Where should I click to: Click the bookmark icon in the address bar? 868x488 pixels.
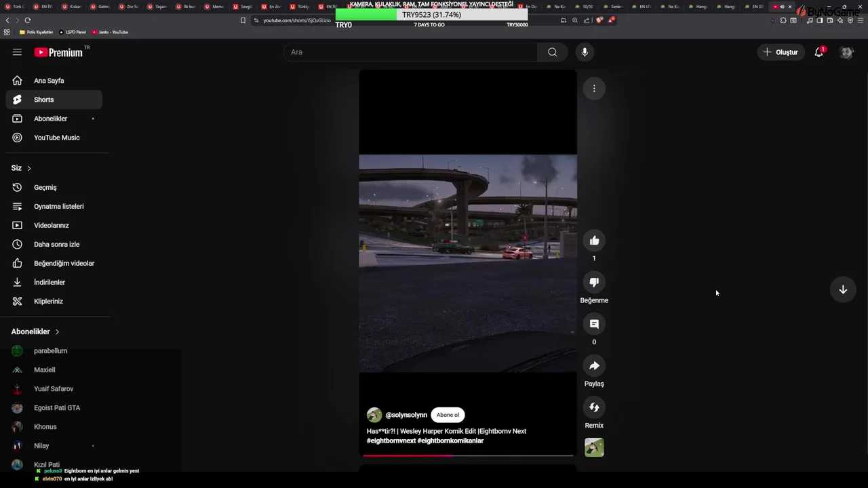243,20
